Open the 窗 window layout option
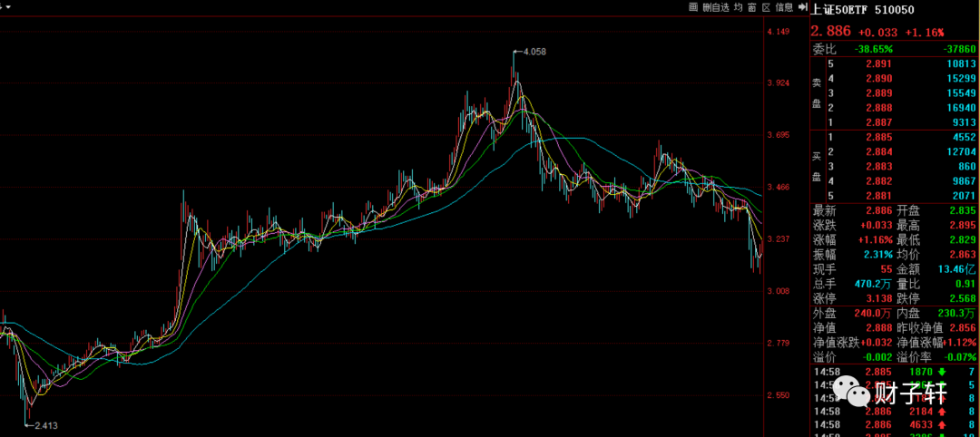The width and height of the screenshot is (980, 437). (x=752, y=7)
